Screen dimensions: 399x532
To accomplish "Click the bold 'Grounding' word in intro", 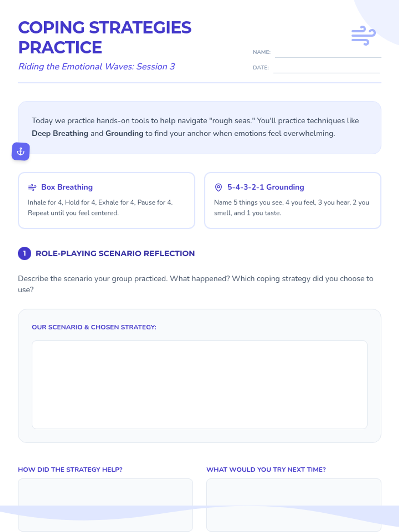I will coord(124,133).
